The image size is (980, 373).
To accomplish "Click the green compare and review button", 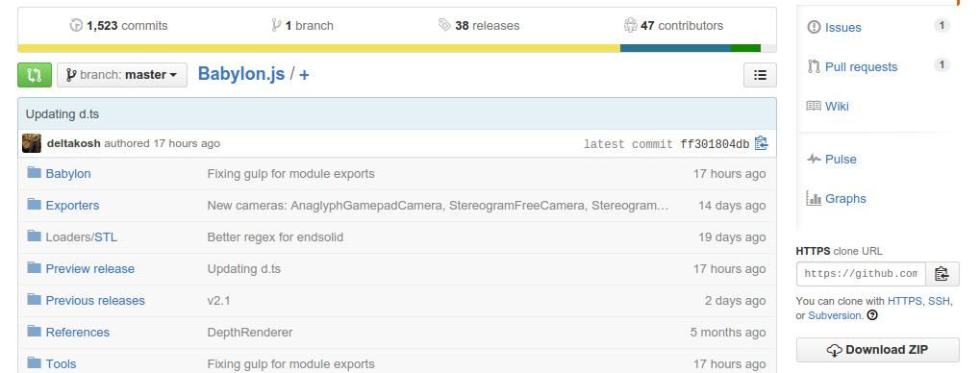I will coord(35,75).
